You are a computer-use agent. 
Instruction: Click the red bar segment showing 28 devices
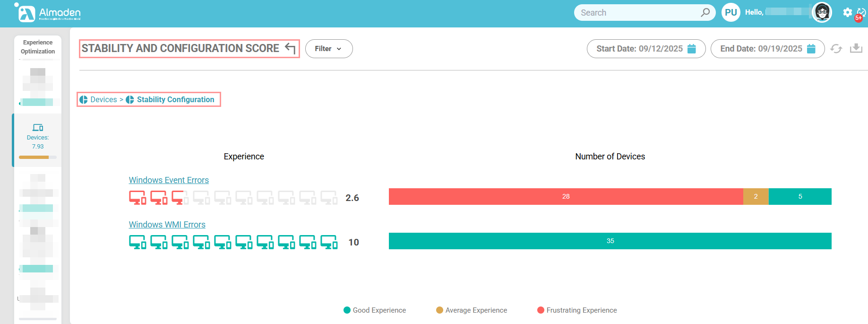[566, 196]
